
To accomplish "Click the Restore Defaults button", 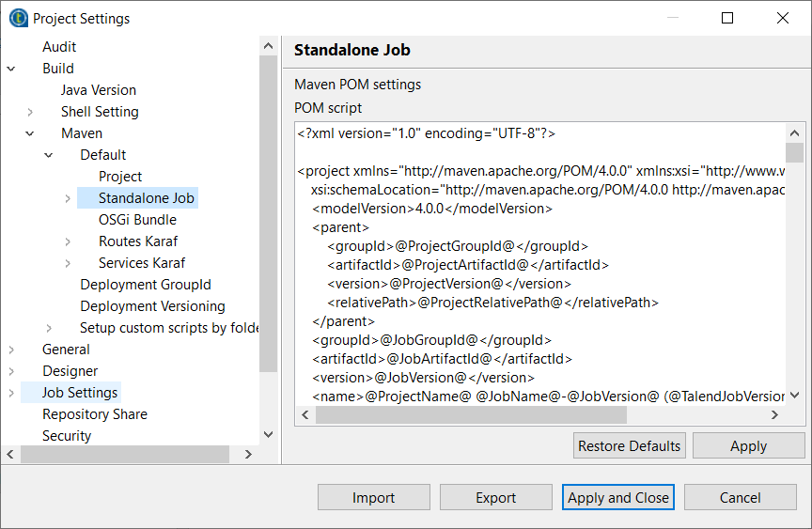I will coord(629,445).
